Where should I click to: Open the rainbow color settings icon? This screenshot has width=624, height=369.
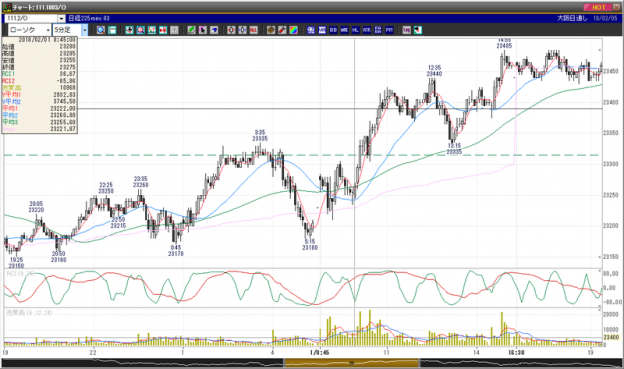(293, 30)
